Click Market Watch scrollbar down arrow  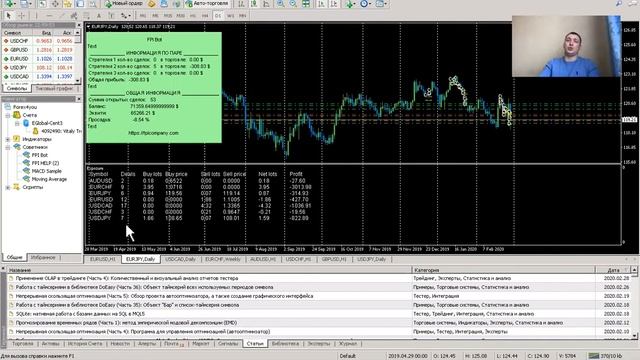78,80
